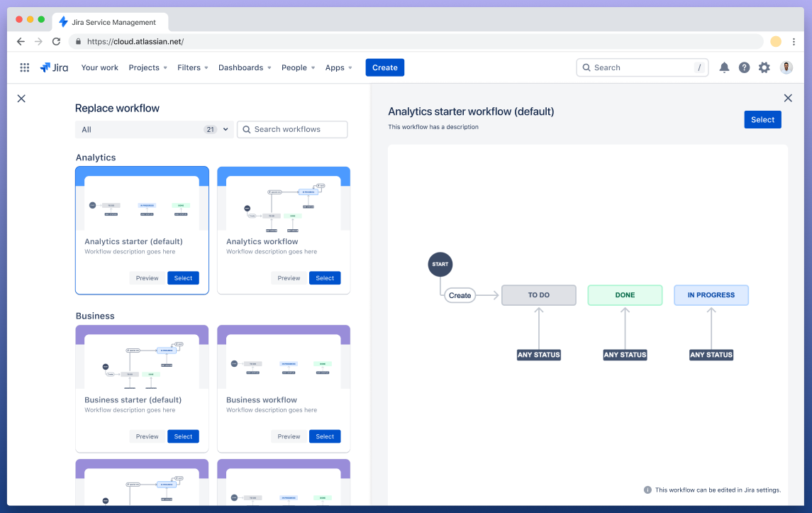
Task: Click the address bar lock icon
Action: coord(78,41)
